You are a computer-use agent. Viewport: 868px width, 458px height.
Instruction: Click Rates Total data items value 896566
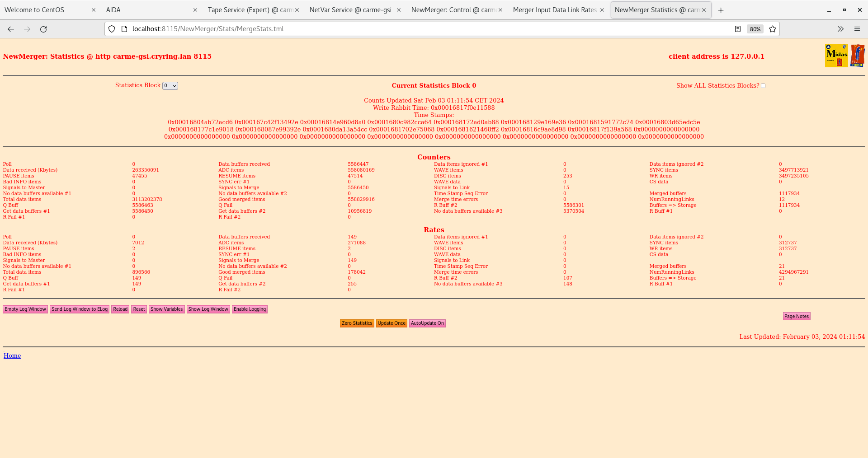coord(141,272)
